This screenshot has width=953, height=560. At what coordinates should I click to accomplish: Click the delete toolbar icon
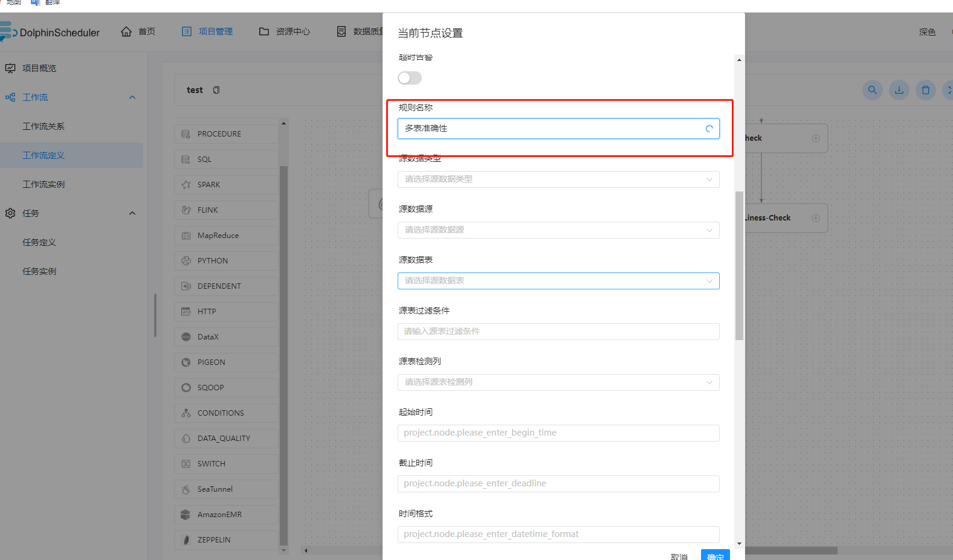[926, 90]
